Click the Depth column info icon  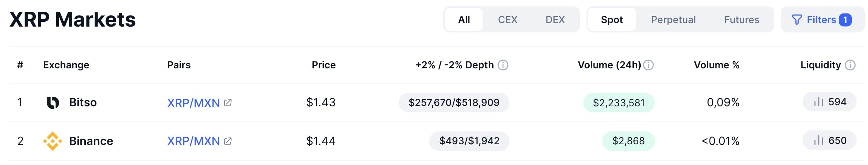pos(503,65)
